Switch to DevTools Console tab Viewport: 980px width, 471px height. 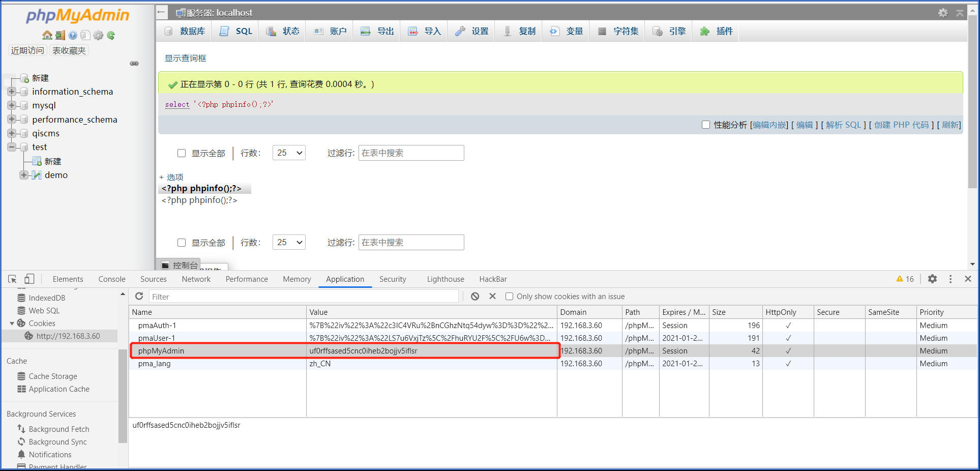[112, 279]
